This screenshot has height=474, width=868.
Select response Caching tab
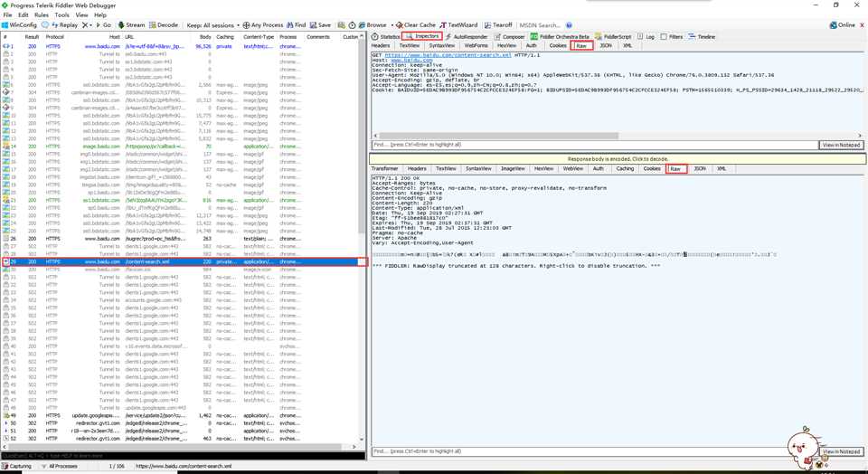(625, 169)
